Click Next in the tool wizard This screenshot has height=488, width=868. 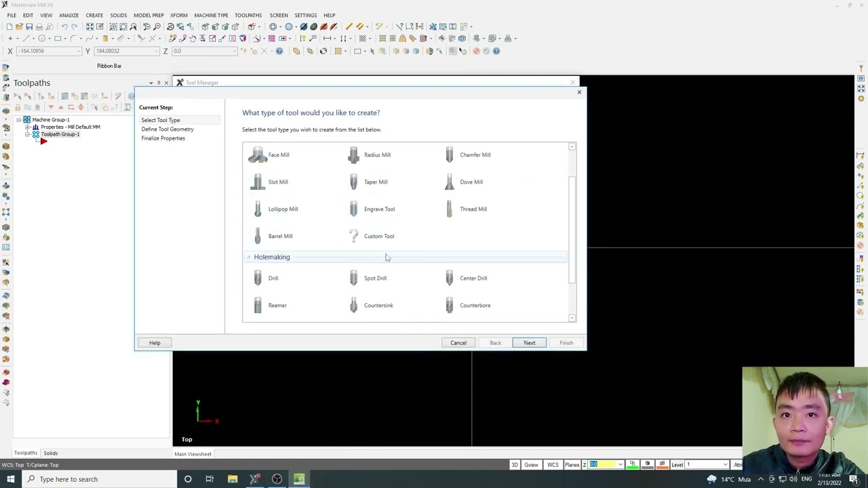530,343
